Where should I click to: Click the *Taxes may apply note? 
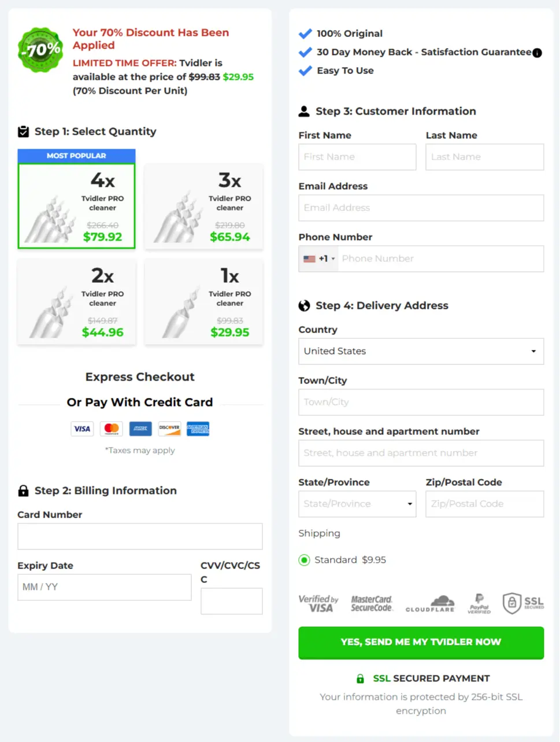[x=140, y=450]
